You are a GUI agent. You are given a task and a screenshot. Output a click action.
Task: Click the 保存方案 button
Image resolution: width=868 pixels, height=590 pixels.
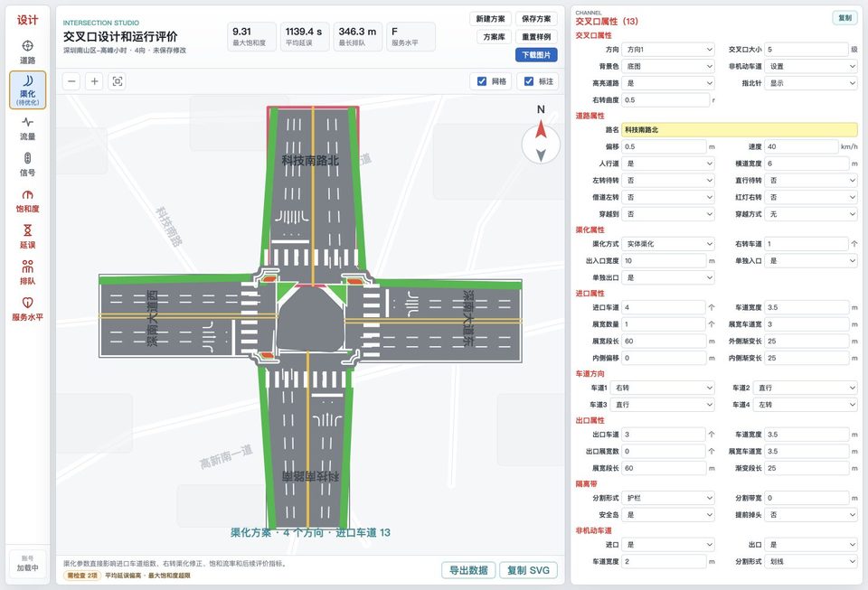click(536, 19)
